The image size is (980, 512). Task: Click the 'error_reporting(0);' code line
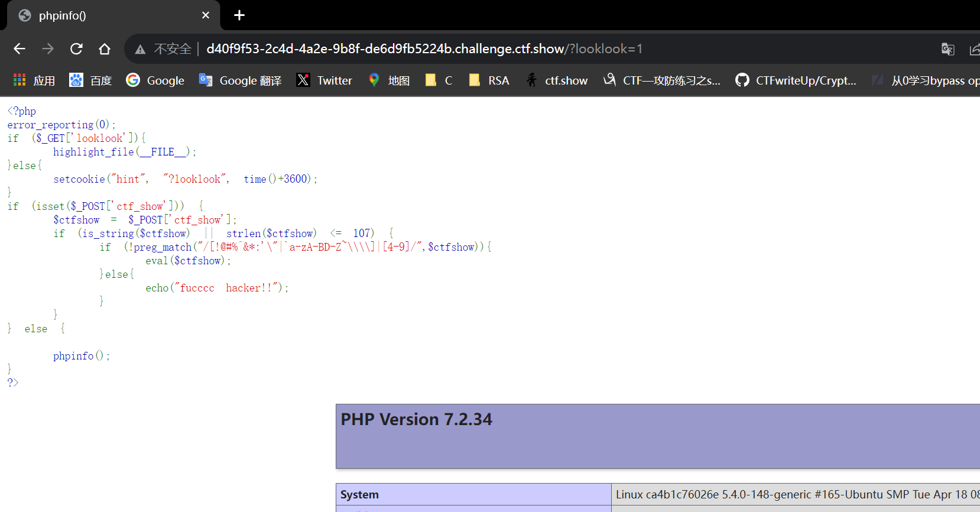[61, 125]
